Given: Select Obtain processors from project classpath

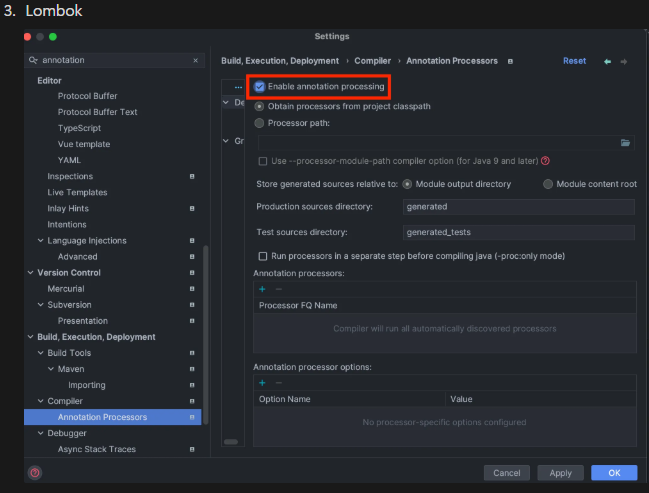Looking at the screenshot, I should 259,106.
